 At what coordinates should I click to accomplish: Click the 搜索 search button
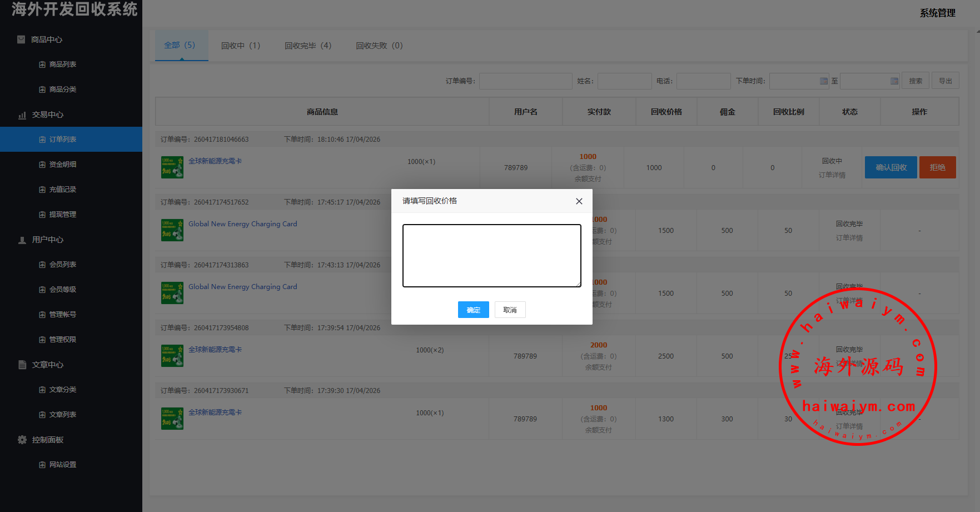tap(916, 81)
